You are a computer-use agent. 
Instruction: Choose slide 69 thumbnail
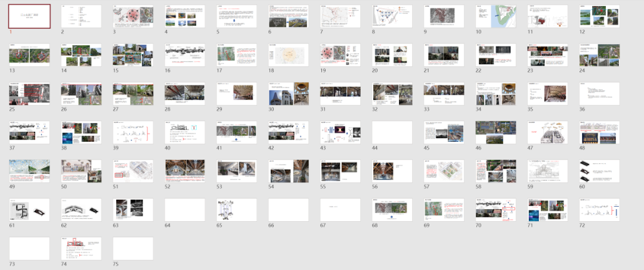(x=444, y=210)
